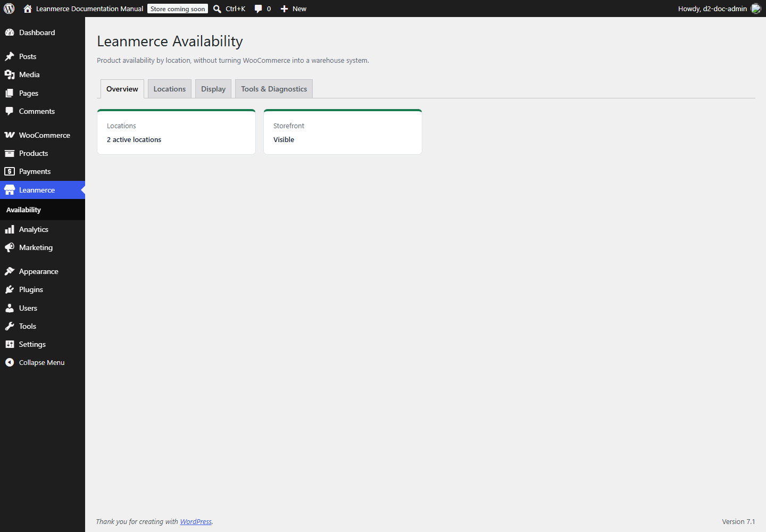Image resolution: width=766 pixels, height=532 pixels.
Task: Click the home site icon
Action: 28,9
